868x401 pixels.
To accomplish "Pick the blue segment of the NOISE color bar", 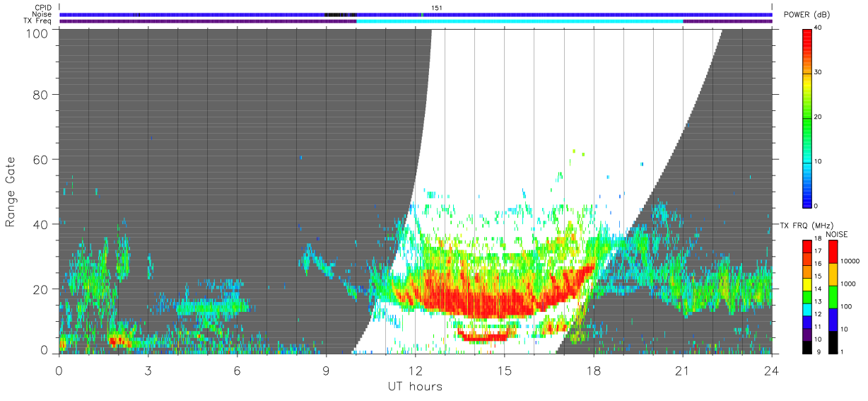I will [x=833, y=320].
